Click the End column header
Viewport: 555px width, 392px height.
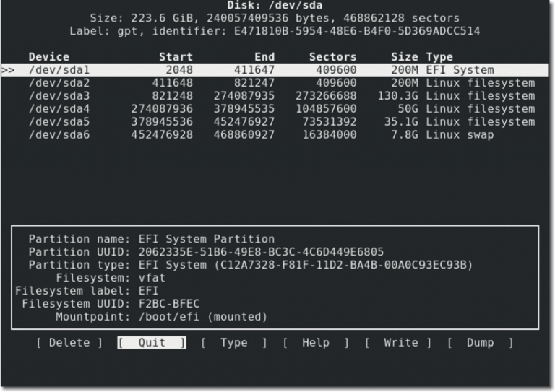pos(264,57)
